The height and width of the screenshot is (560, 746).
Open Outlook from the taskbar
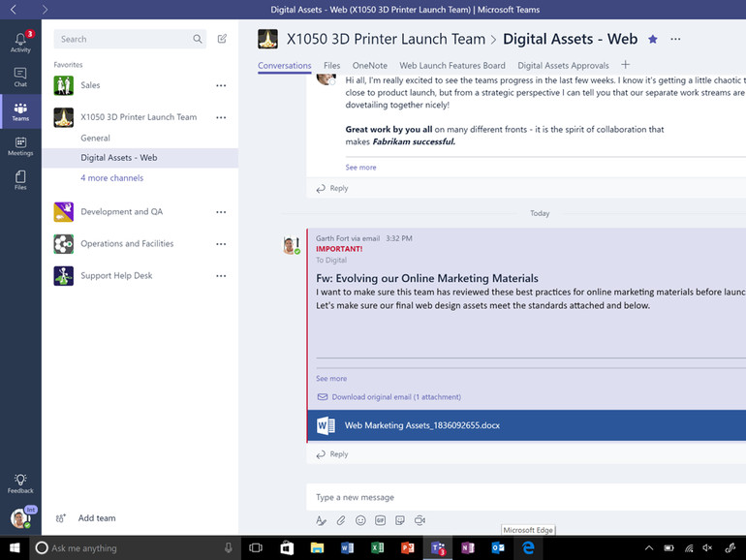click(498, 548)
